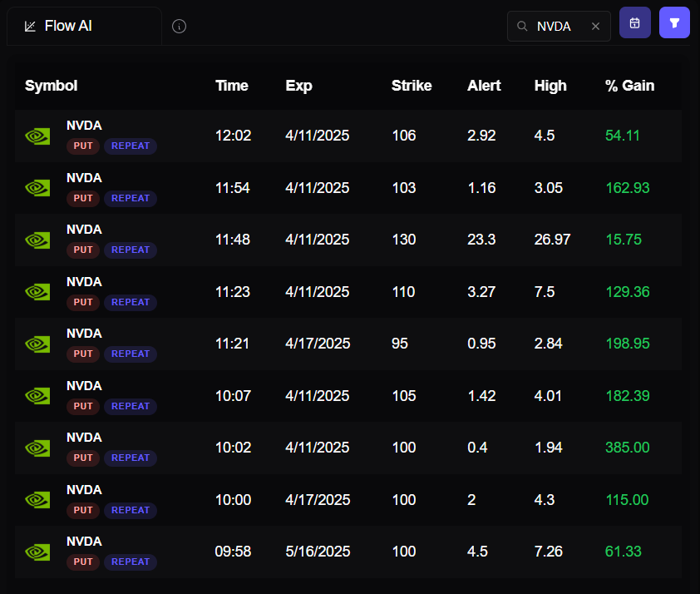Click strike 106 cell

coord(404,136)
